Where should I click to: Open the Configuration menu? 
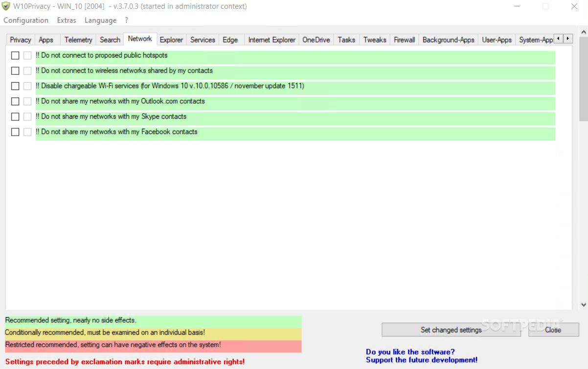coord(25,20)
